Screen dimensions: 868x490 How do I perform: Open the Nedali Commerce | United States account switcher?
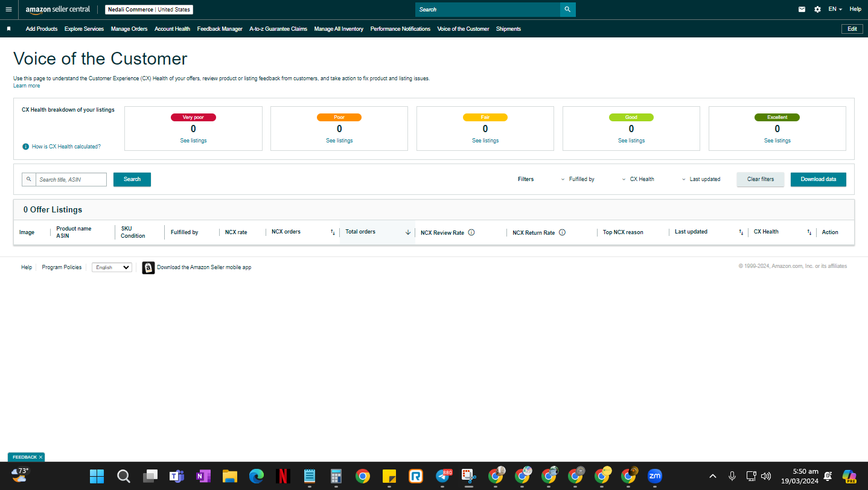(x=149, y=10)
